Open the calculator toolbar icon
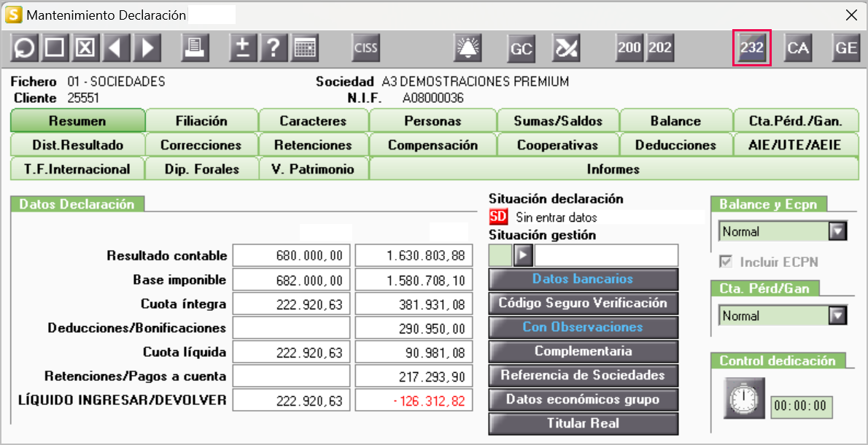 click(304, 48)
